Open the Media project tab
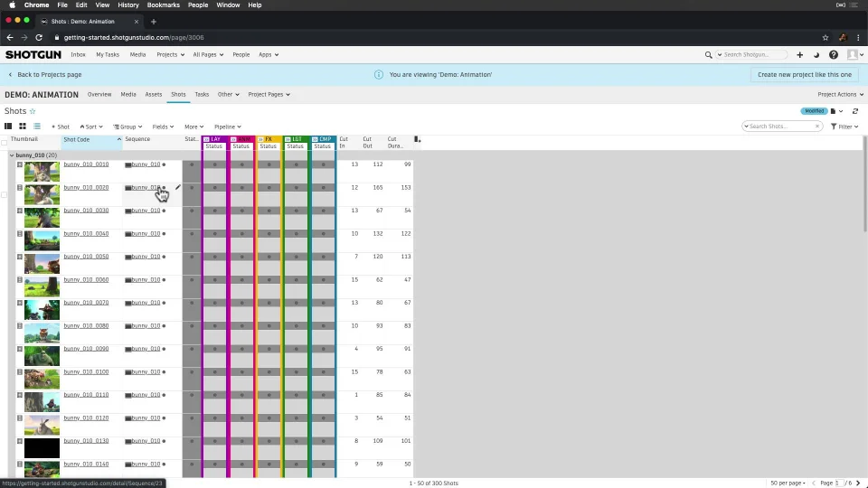This screenshot has width=868, height=488. [x=128, y=95]
